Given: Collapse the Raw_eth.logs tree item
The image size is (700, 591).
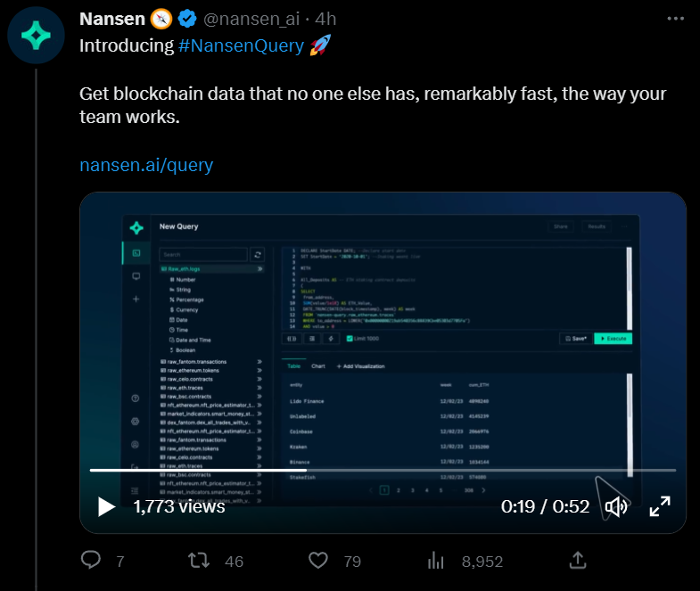Looking at the screenshot, I should tap(259, 268).
